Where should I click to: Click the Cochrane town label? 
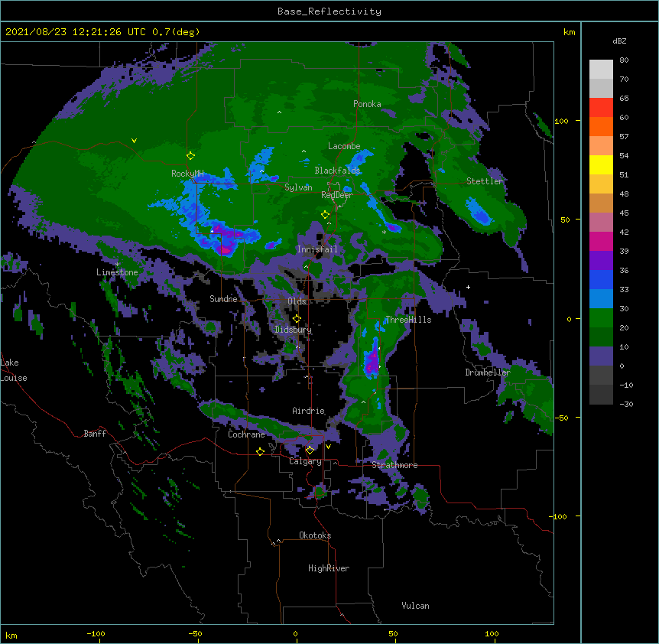246,434
